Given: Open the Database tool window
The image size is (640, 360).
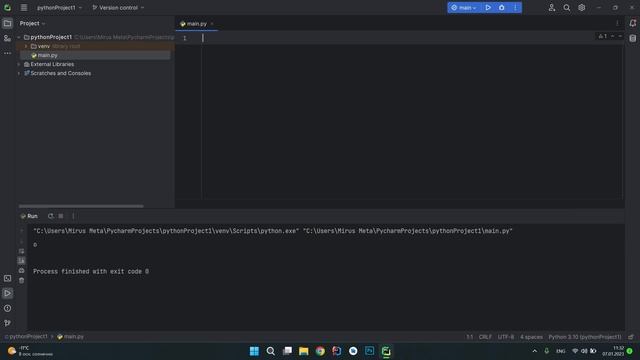Looking at the screenshot, I should coord(633,38).
